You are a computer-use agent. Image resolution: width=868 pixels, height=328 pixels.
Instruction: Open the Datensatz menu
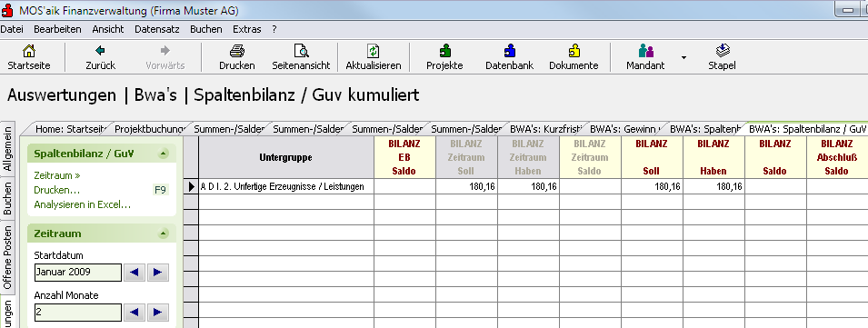coord(156,29)
